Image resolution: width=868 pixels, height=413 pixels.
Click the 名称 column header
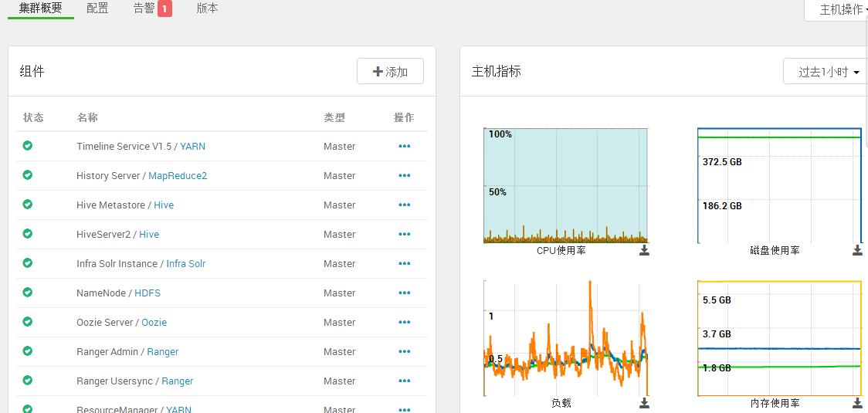(x=87, y=117)
